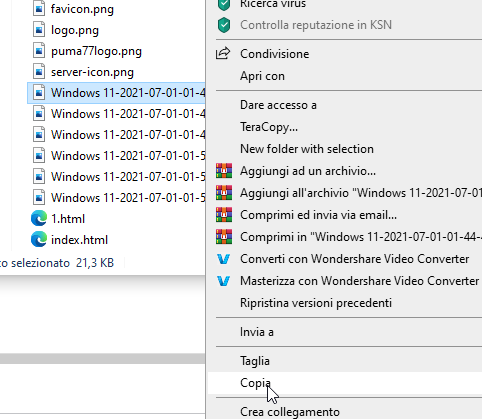
Task: Click the Wondershare icon beside Masterizza con Wondershare
Action: click(224, 281)
